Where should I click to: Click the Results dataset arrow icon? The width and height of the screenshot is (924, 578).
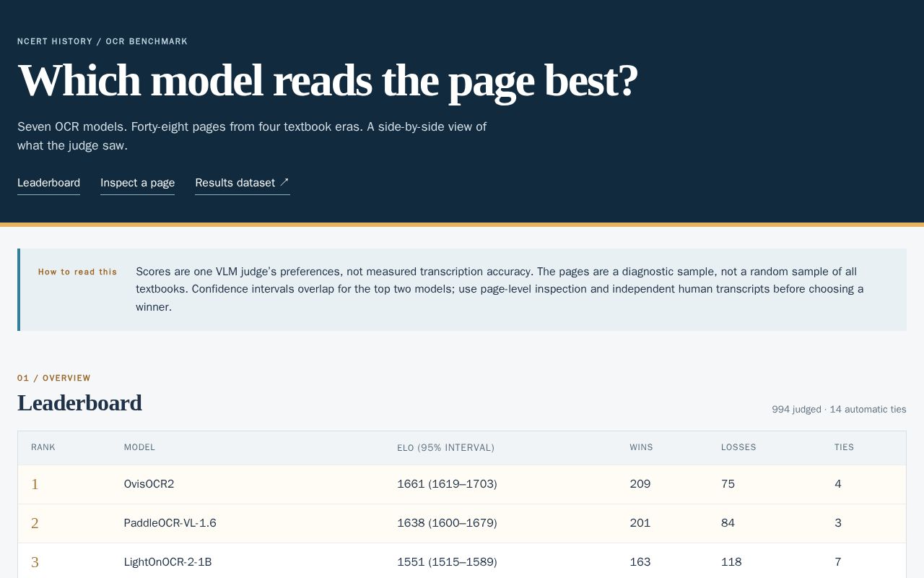pyautogui.click(x=284, y=182)
